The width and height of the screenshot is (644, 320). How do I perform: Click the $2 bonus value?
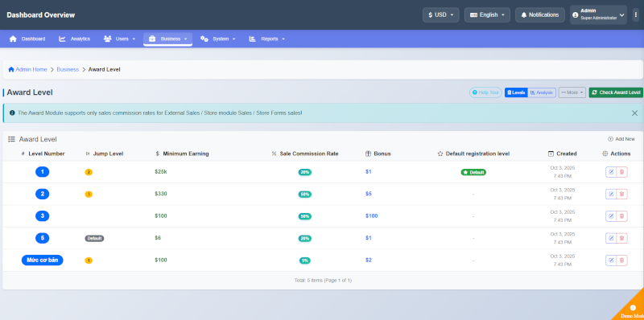point(369,261)
